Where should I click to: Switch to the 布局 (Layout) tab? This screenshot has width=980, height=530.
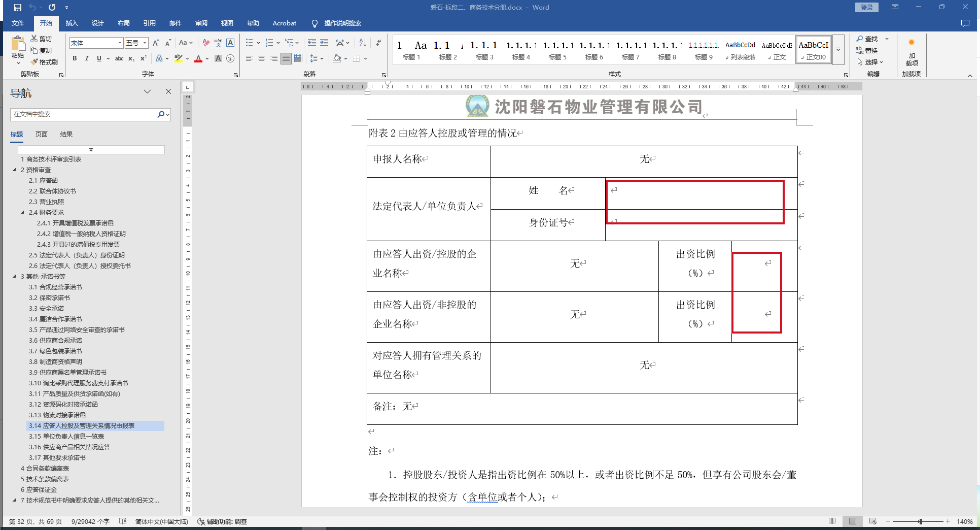coord(124,23)
